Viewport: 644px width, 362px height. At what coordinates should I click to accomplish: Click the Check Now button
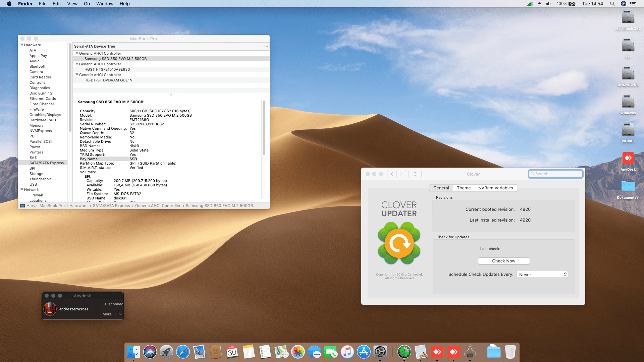(x=504, y=261)
